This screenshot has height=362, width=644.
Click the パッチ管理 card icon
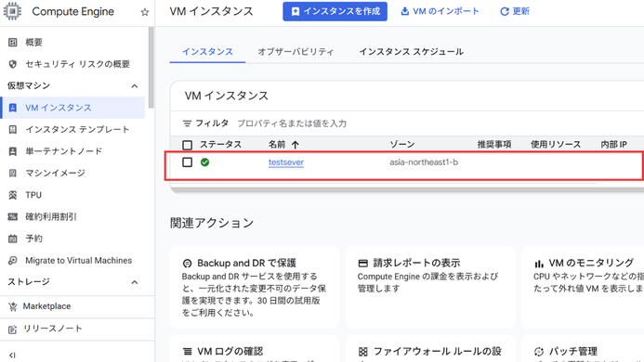[x=539, y=352]
